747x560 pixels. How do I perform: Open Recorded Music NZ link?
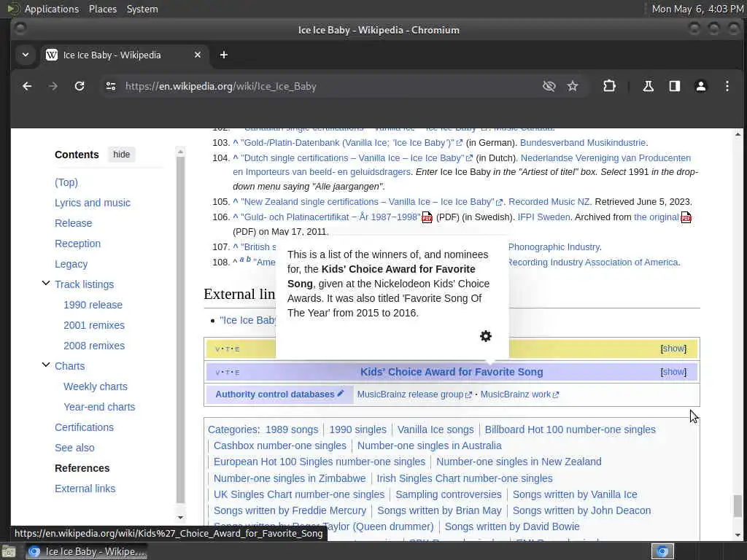(x=549, y=201)
